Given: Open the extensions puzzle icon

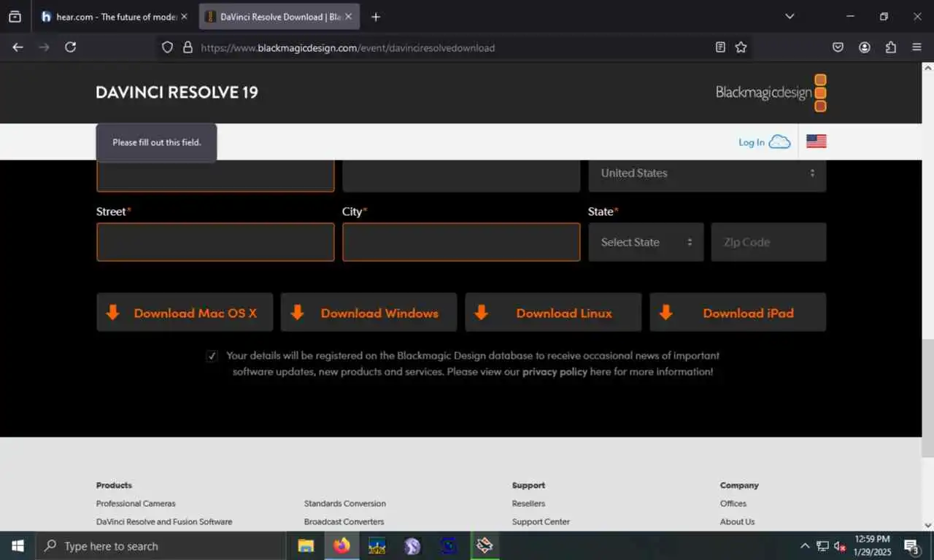Looking at the screenshot, I should [x=891, y=47].
